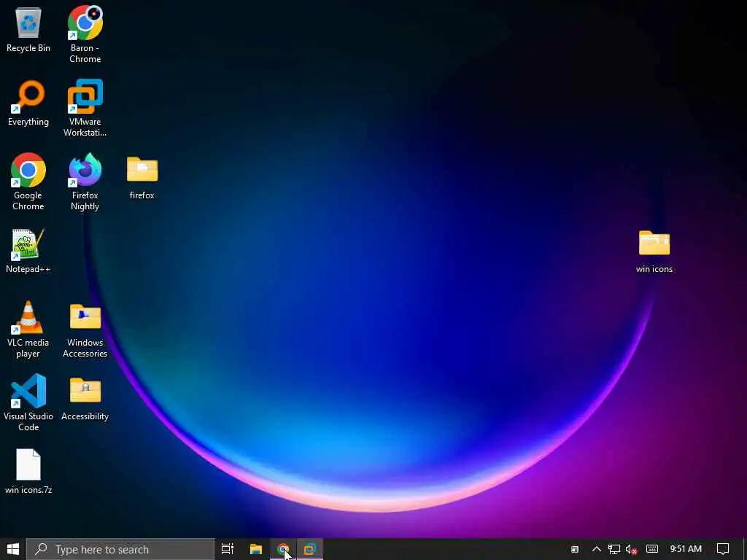Open the 9:51 AM clock flyout
Image resolution: width=747 pixels, height=560 pixels.
click(686, 549)
